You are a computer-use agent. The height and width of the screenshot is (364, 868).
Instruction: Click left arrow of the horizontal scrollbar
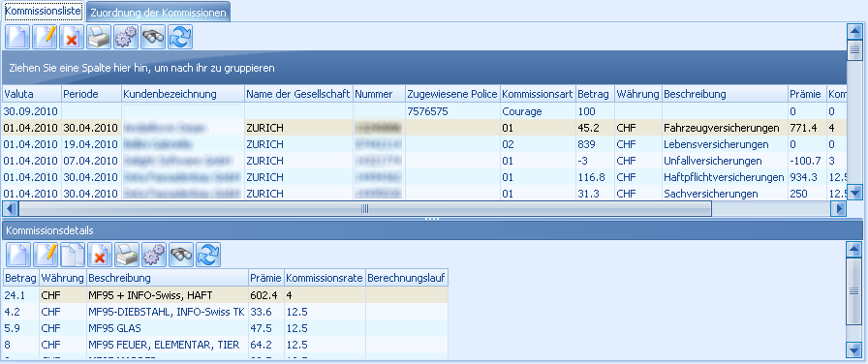coord(10,208)
